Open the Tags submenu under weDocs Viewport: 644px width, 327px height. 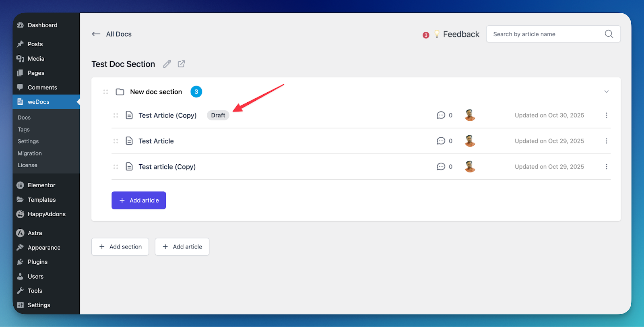(x=24, y=130)
